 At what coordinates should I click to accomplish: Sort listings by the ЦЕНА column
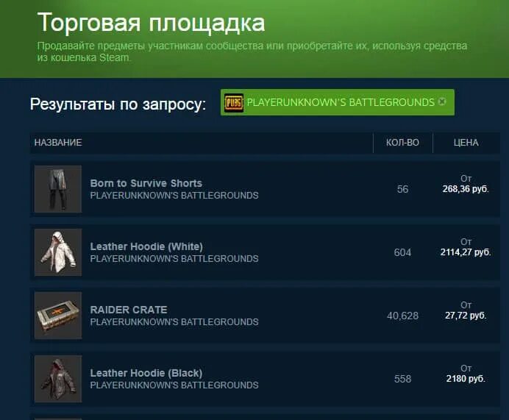[466, 143]
